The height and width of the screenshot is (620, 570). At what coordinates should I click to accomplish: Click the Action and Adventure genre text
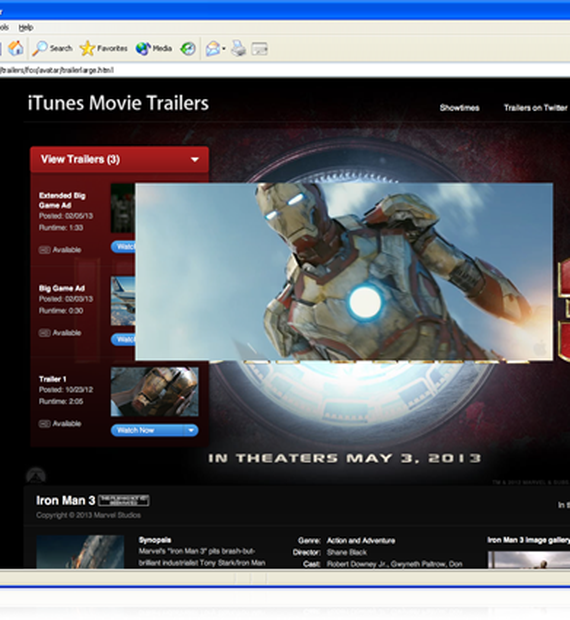pos(360,541)
